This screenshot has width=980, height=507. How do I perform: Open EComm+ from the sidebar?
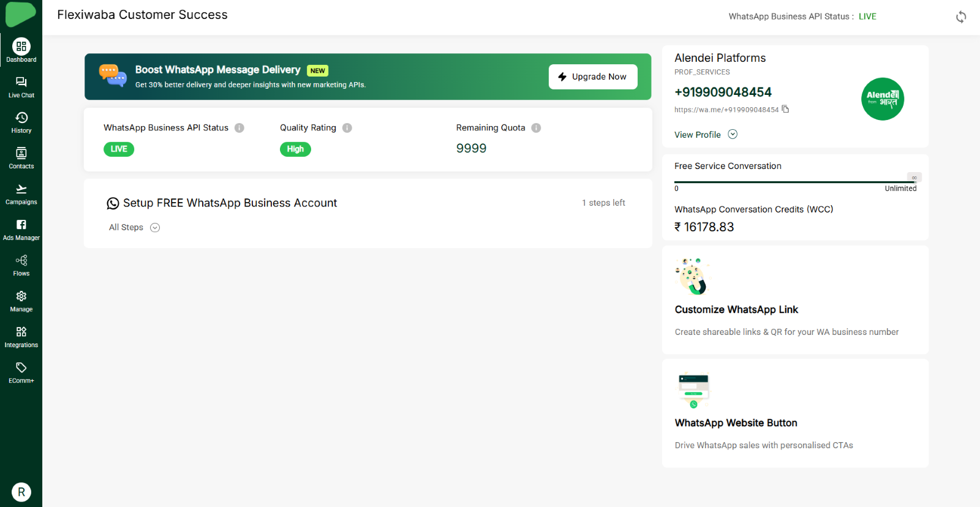[21, 373]
